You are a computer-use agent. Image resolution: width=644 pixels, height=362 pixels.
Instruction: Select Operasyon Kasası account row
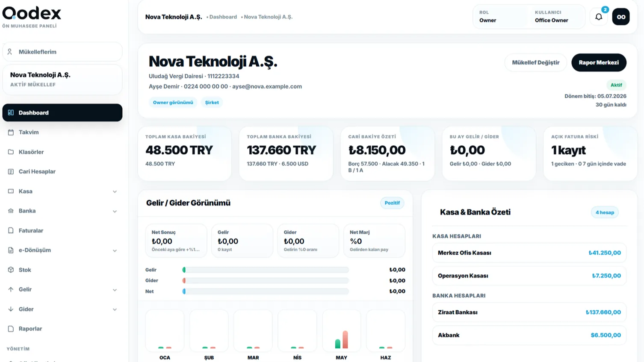(x=529, y=276)
